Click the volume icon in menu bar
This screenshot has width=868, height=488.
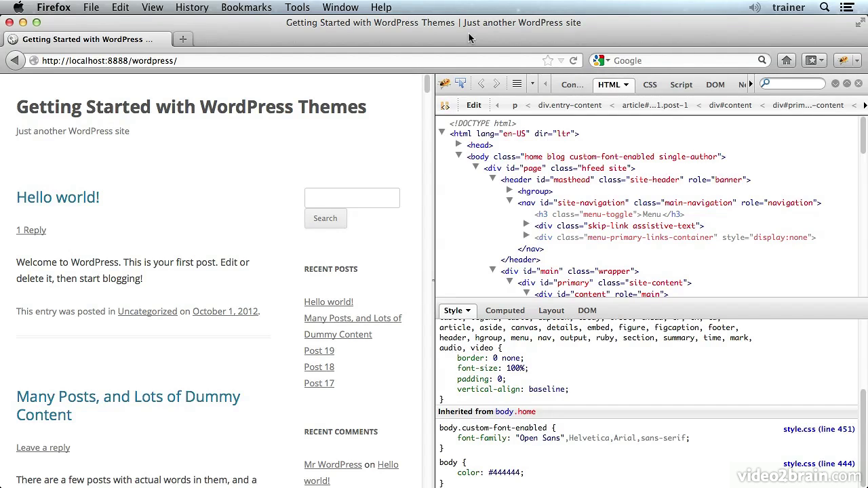coord(754,7)
